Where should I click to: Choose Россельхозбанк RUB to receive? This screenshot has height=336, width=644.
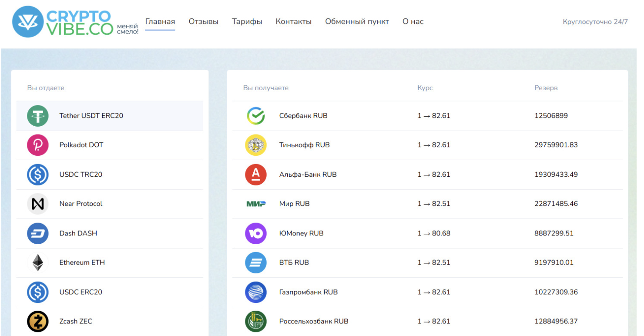pos(314,321)
